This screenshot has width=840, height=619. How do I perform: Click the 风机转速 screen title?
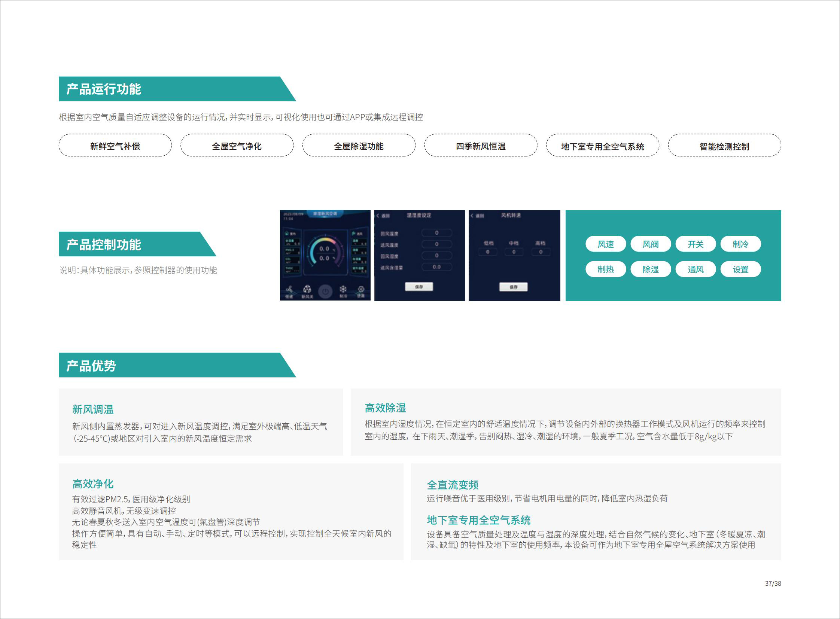tap(511, 215)
